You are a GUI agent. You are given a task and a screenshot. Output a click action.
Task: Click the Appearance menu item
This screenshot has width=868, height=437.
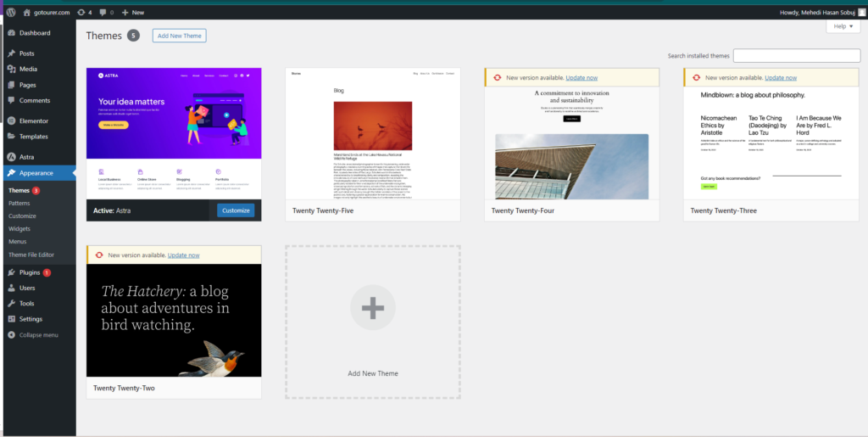pyautogui.click(x=39, y=173)
